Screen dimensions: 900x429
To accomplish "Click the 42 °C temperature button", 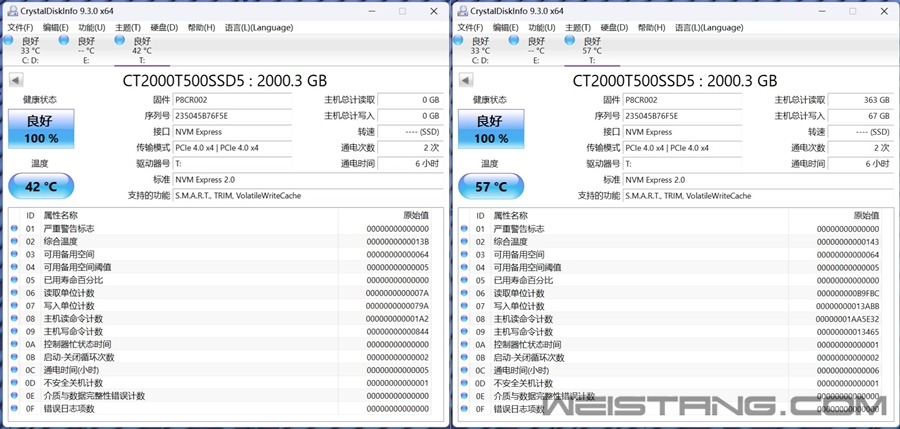I will (x=41, y=186).
